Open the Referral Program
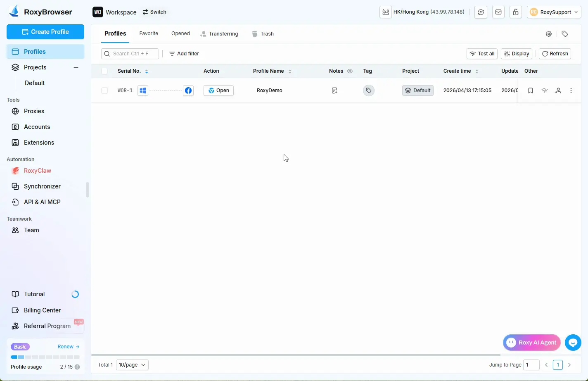 coord(45,326)
